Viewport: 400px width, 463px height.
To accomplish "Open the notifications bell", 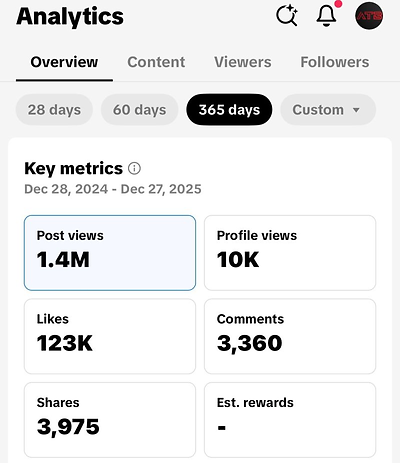I will click(326, 15).
